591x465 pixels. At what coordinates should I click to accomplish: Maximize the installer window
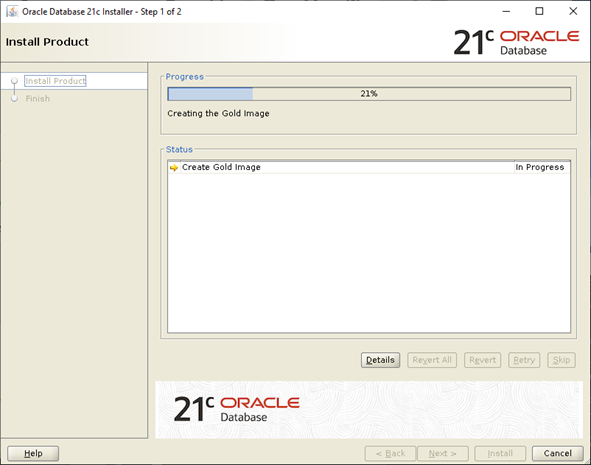pos(539,11)
